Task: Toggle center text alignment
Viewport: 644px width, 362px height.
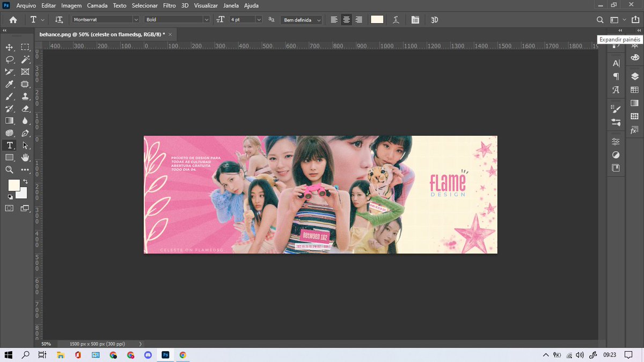Action: 346,19
